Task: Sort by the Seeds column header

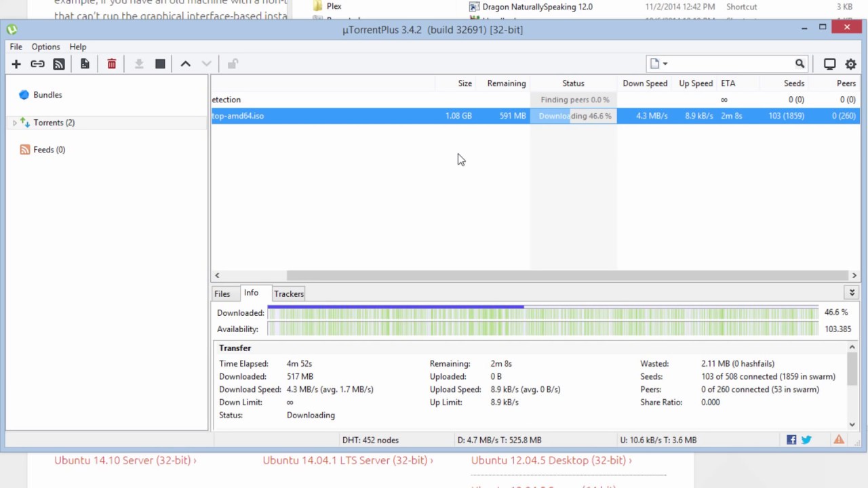Action: 783,83
